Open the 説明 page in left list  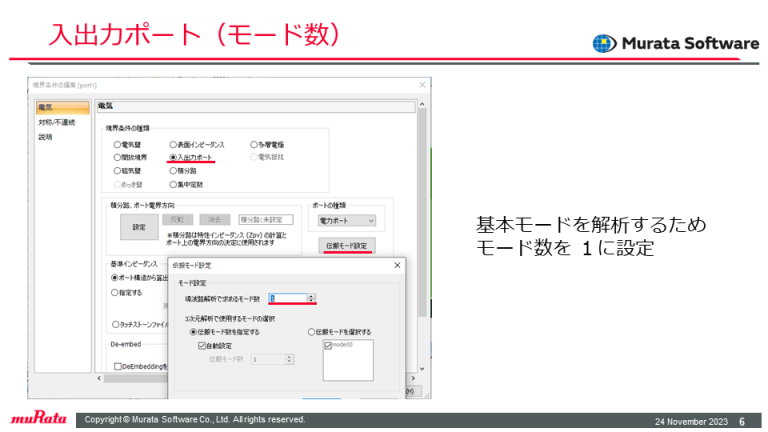pyautogui.click(x=45, y=137)
